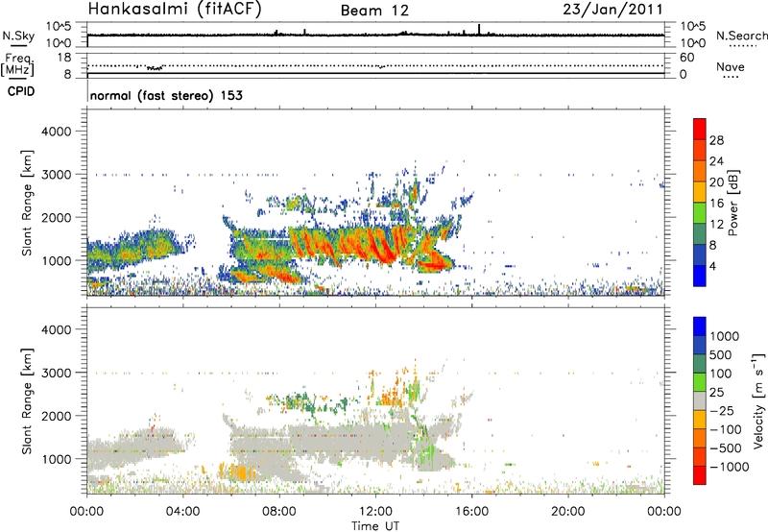Viewport: 768px width, 532px height.
Task: Select the 12:00 time tick label
Action: click(375, 512)
